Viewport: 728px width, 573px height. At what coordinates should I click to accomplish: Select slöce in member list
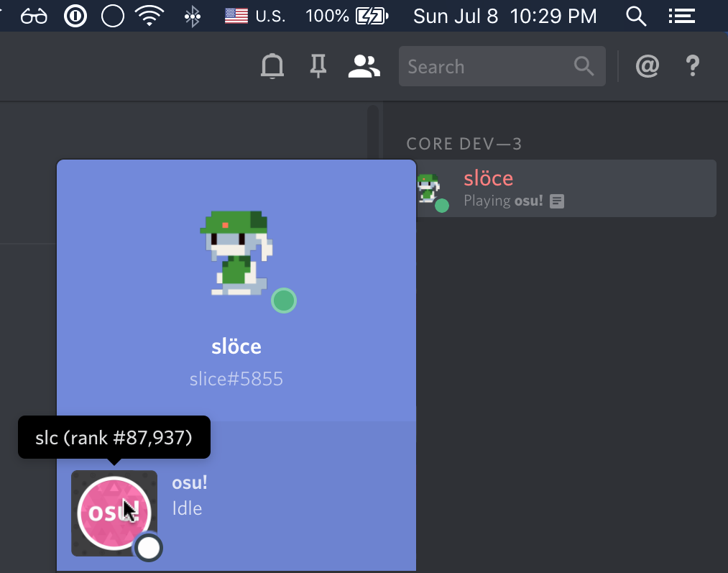point(566,188)
